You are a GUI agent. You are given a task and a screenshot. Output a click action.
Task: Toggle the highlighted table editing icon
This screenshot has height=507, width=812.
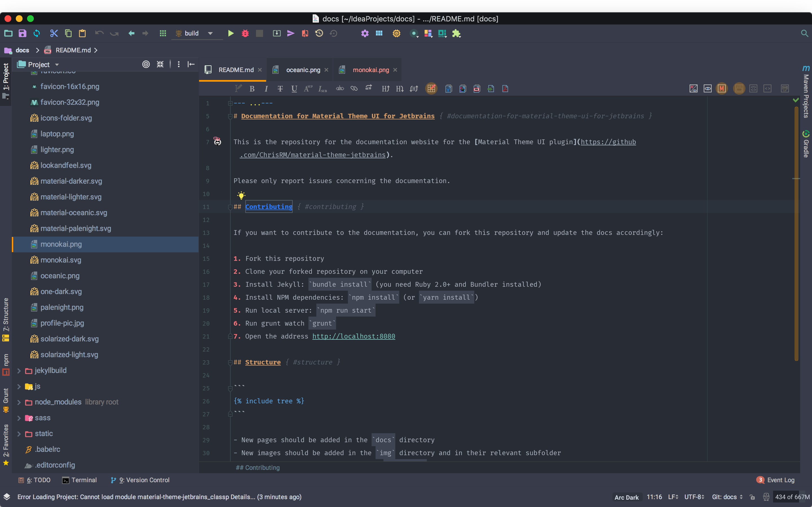pyautogui.click(x=431, y=89)
